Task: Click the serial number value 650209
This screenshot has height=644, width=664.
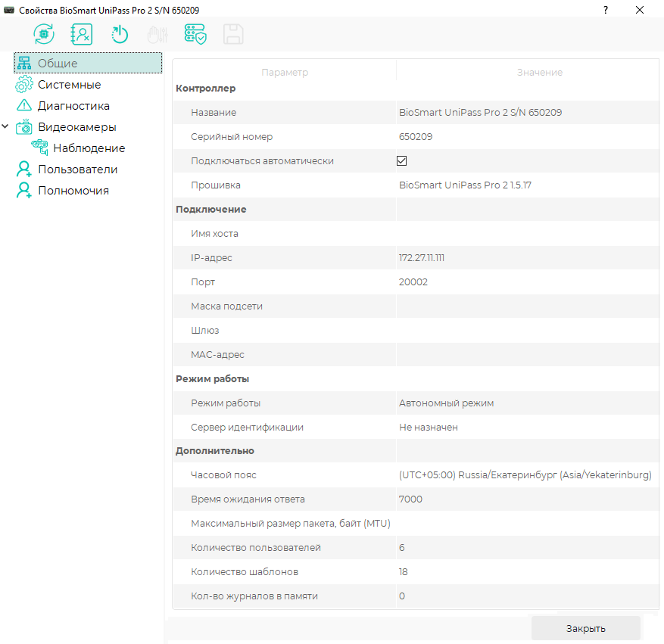Action: 416,137
